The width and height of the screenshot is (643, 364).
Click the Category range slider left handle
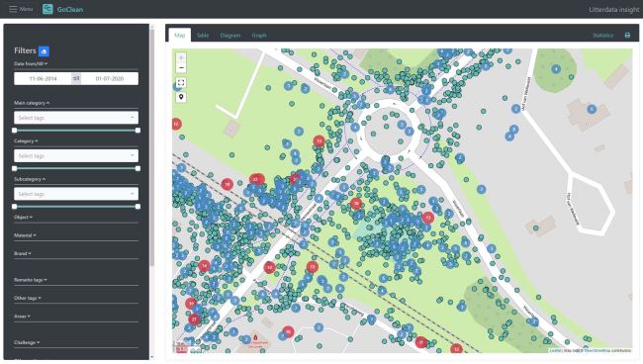15,168
